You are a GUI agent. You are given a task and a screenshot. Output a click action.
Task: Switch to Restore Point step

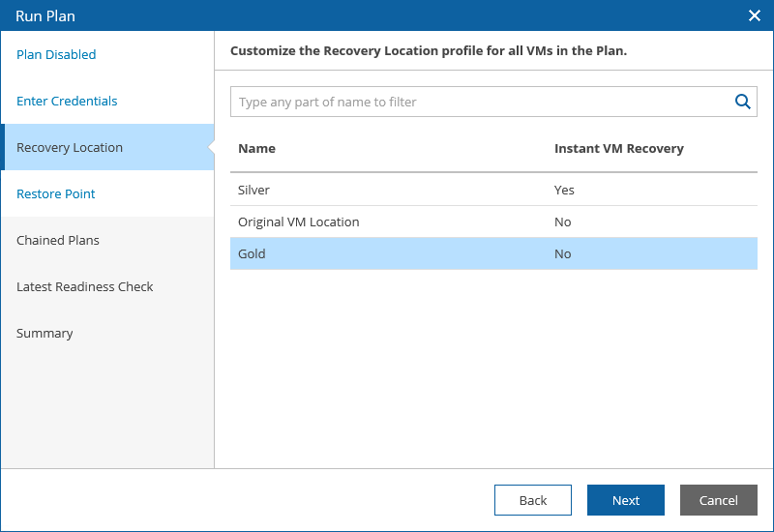(56, 194)
